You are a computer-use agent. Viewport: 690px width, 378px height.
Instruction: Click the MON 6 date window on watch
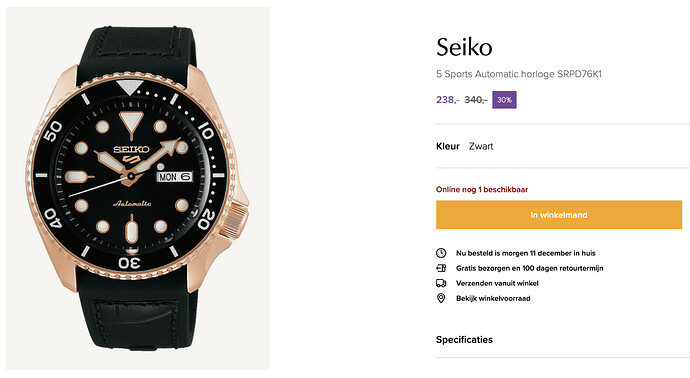(175, 177)
